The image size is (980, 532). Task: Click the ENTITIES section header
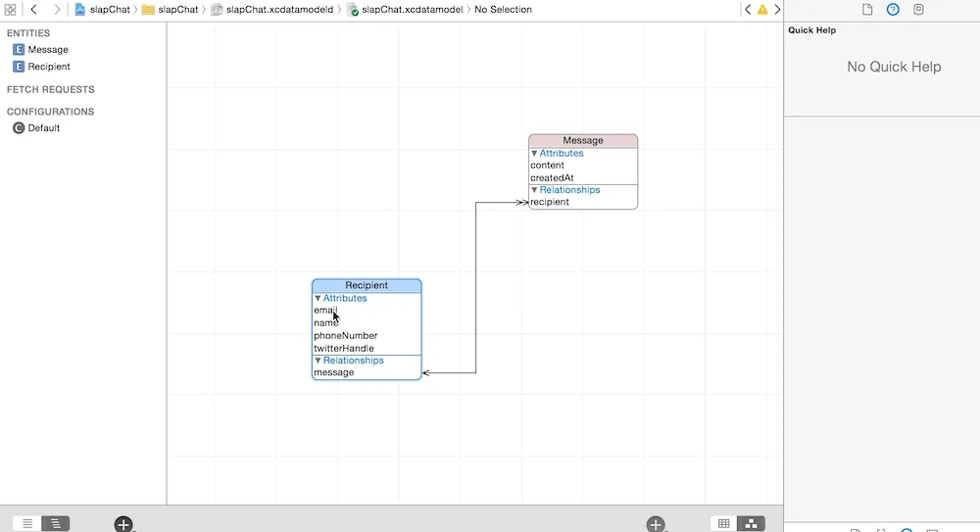click(x=28, y=33)
